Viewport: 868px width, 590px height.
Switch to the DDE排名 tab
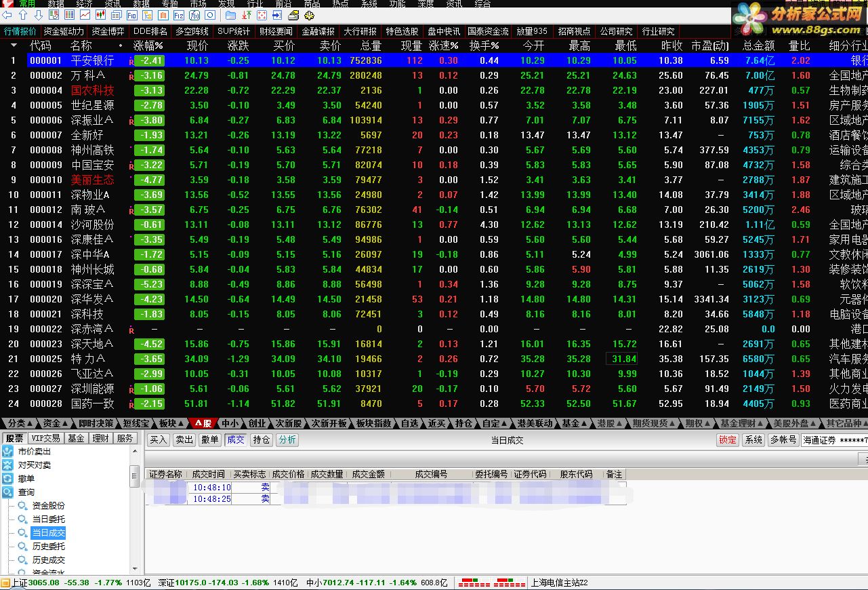(150, 31)
